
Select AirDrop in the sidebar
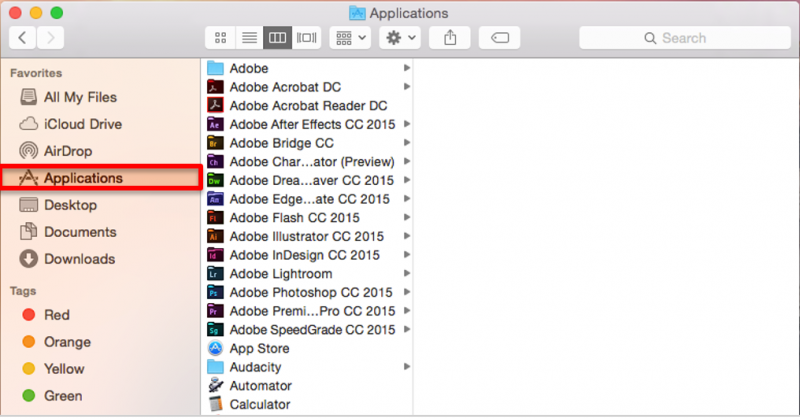56,151
